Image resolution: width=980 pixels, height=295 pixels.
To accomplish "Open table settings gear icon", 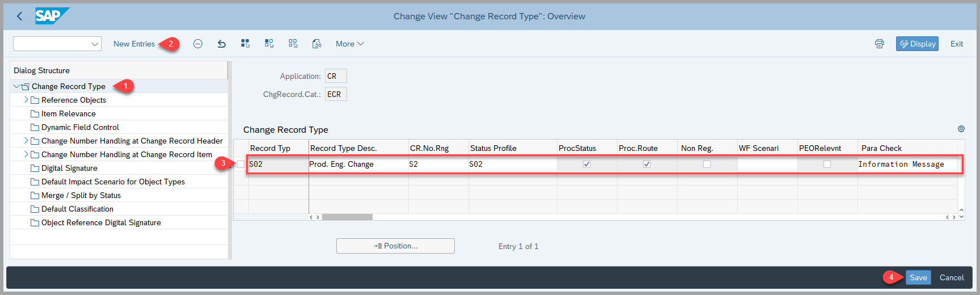I will pos(961,129).
